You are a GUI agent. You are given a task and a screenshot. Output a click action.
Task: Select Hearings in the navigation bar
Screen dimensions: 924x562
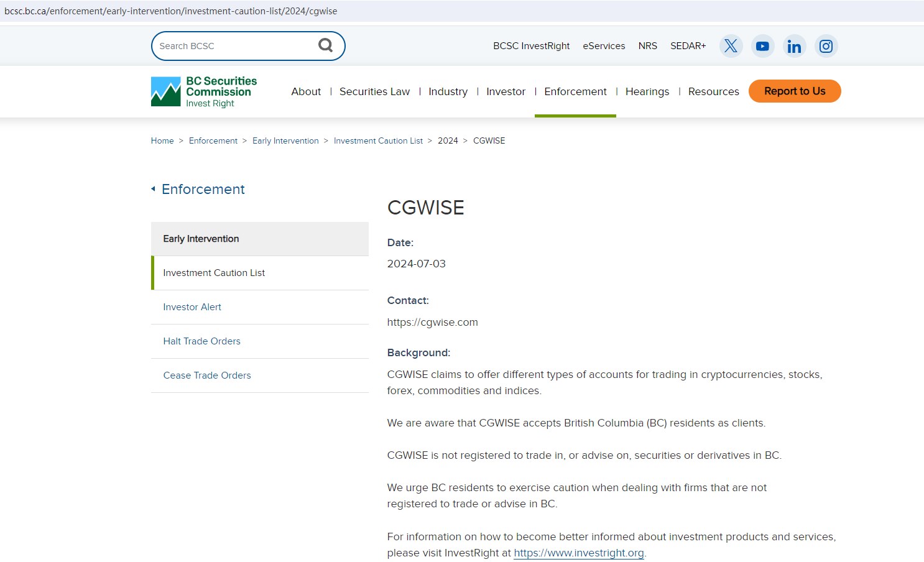coord(647,91)
